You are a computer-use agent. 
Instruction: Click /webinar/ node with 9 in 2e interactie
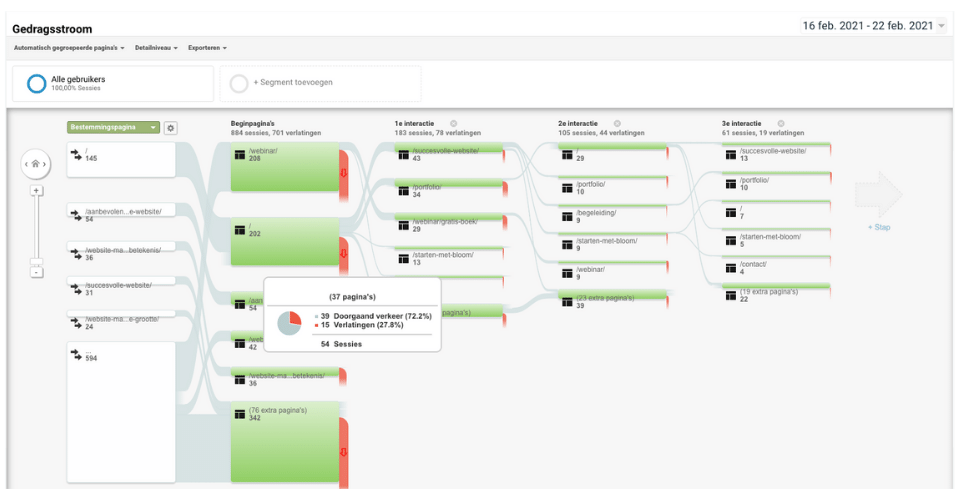[612, 263]
